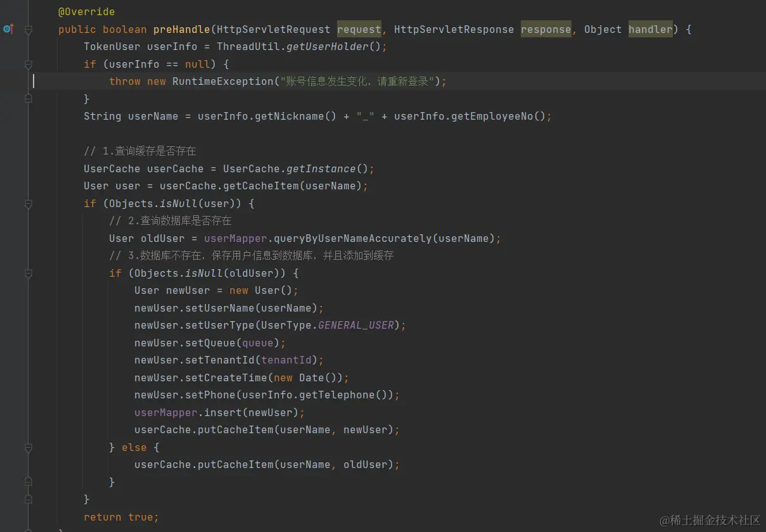Click the overriding-method gutter icon beside preHandle
Viewport: 766px width, 532px height.
coord(8,29)
